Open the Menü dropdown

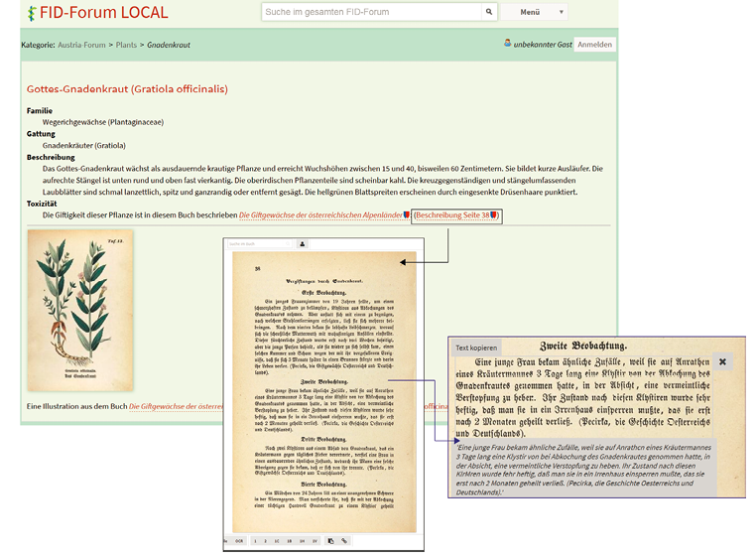pyautogui.click(x=534, y=12)
